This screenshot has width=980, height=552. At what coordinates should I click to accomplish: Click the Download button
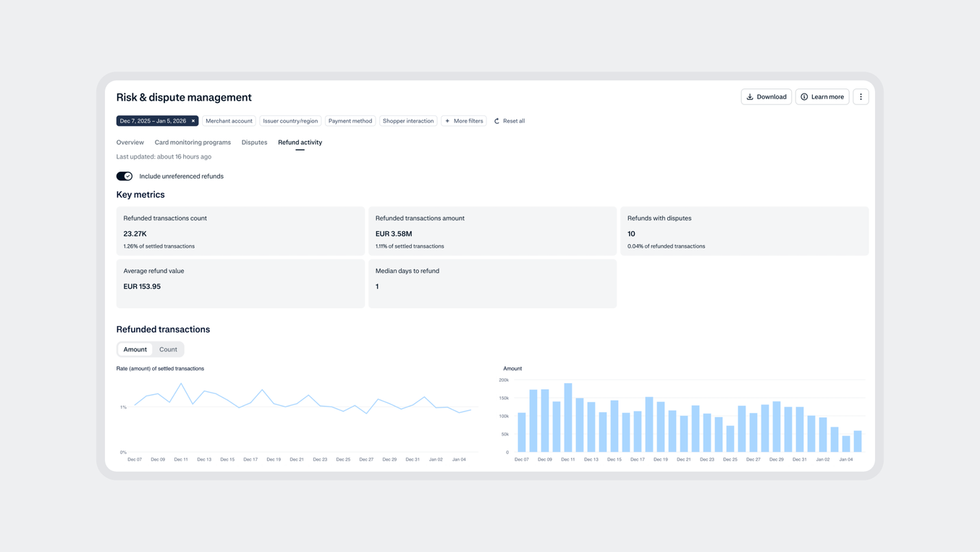(x=766, y=96)
